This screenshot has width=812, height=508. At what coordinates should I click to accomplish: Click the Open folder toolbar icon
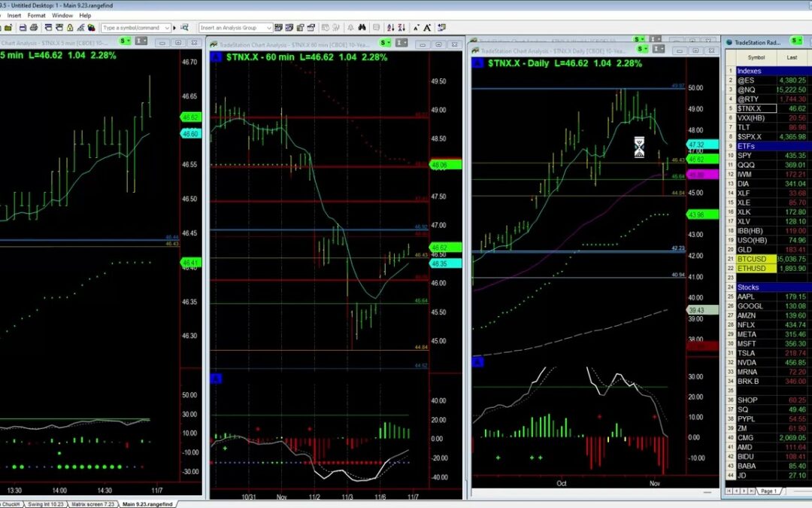[9, 28]
